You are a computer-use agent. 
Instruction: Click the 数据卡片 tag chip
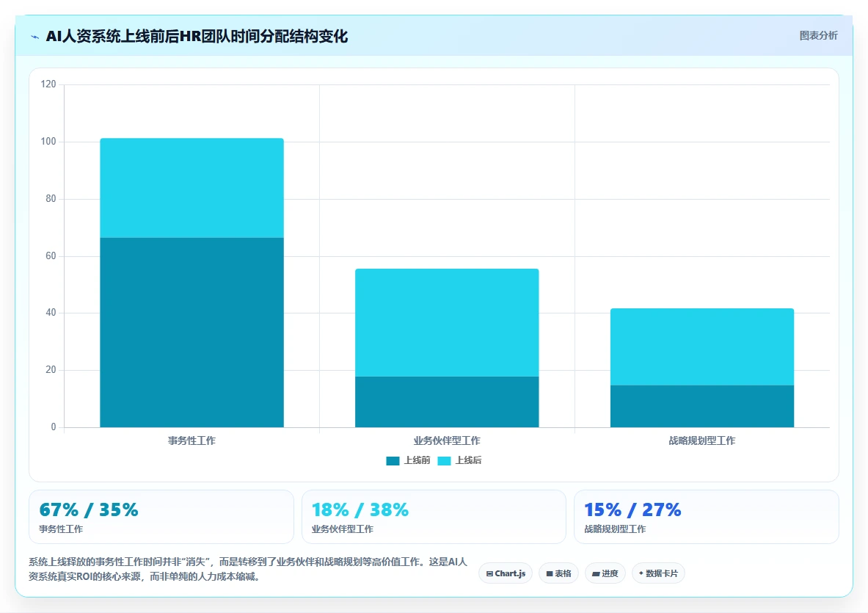click(x=658, y=573)
